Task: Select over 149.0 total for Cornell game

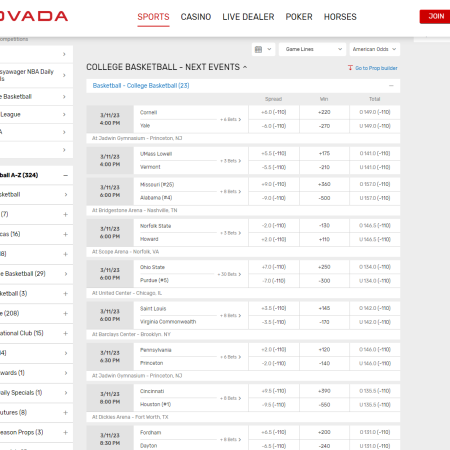Action: click(x=375, y=112)
